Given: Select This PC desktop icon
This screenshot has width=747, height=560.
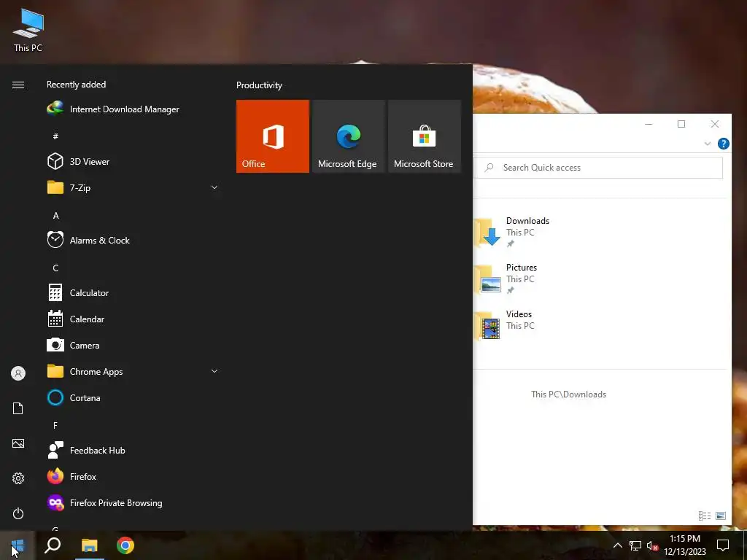Looking at the screenshot, I should (x=28, y=30).
